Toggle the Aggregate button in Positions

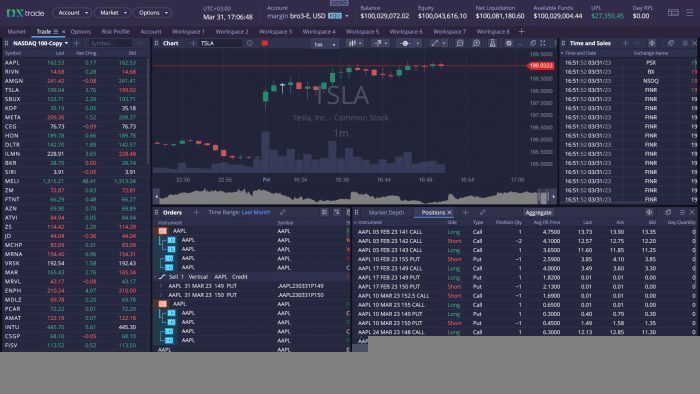pos(538,212)
